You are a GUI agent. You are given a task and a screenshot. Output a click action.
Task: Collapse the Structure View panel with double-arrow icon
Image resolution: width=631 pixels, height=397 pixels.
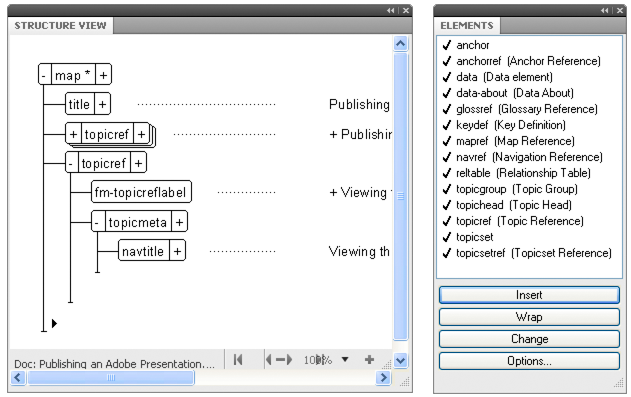click(390, 10)
